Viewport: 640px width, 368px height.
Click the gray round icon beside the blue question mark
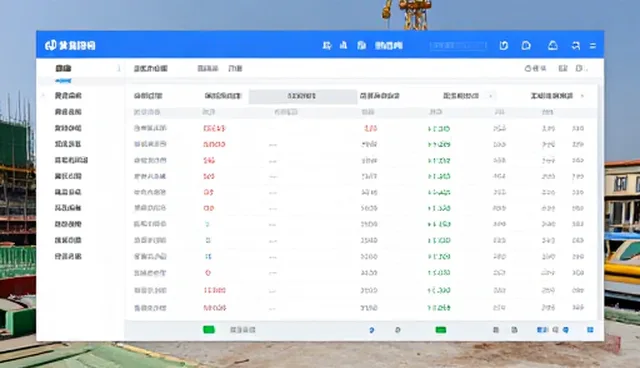point(398,330)
